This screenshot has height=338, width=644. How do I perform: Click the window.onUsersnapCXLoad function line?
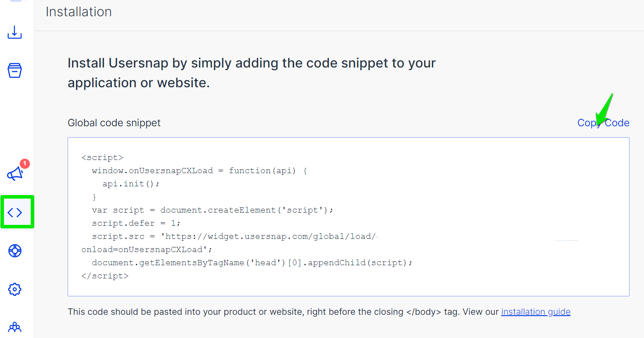tap(199, 171)
